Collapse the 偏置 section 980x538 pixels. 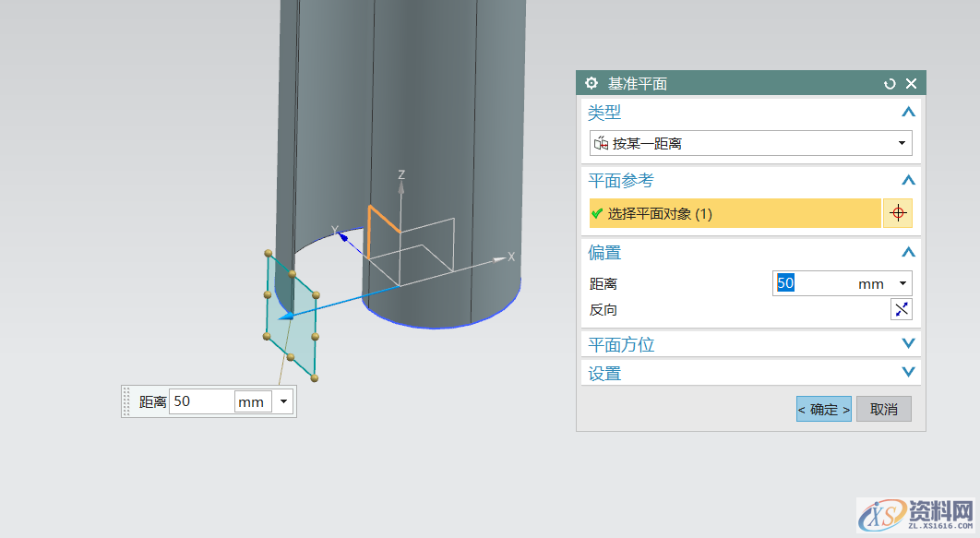pyautogui.click(x=908, y=253)
